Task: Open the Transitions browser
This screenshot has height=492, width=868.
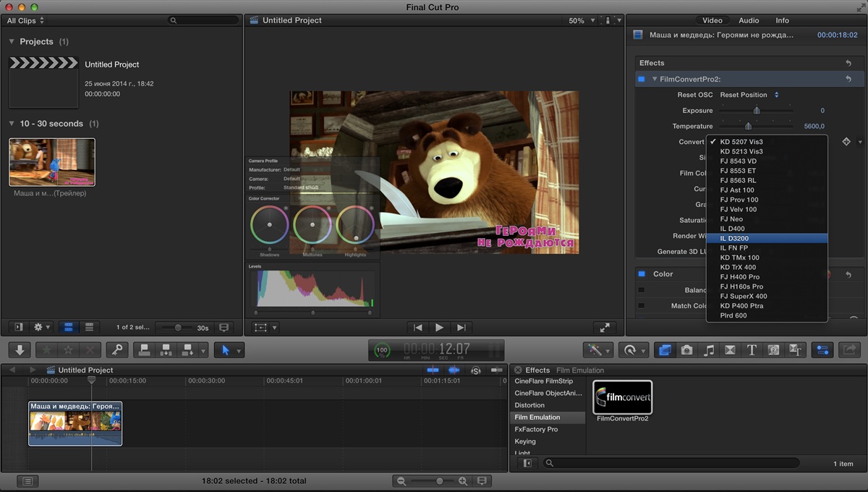Action: tap(730, 350)
